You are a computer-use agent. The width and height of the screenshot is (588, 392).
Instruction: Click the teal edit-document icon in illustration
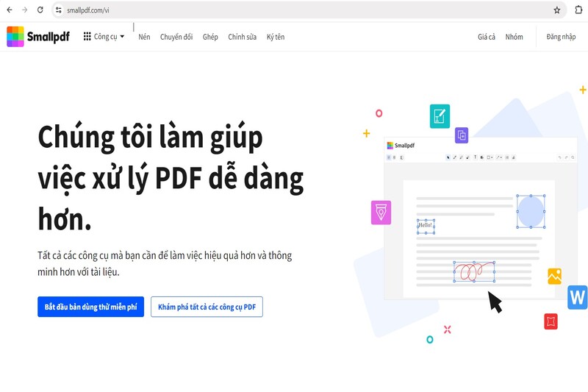440,116
